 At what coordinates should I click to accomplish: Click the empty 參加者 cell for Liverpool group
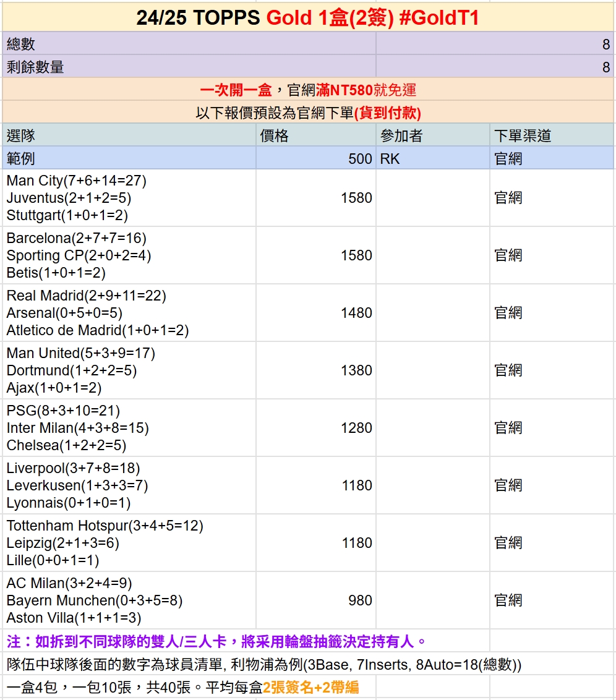[433, 485]
